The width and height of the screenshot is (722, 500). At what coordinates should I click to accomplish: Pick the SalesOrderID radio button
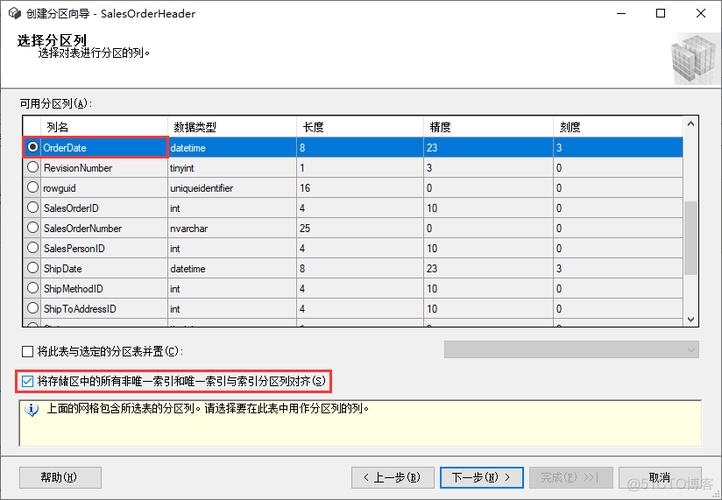33,208
